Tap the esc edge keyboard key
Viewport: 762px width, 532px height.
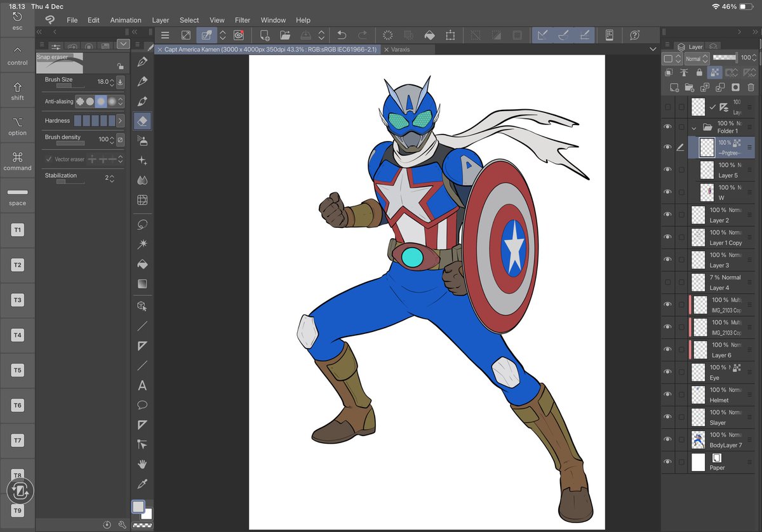coord(17,22)
